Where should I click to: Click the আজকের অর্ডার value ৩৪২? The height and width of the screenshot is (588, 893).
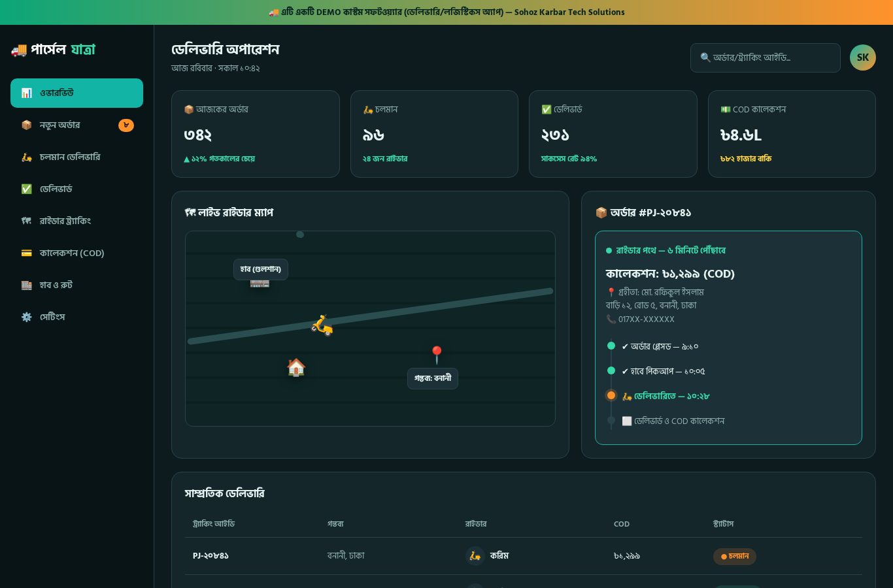tap(198, 135)
